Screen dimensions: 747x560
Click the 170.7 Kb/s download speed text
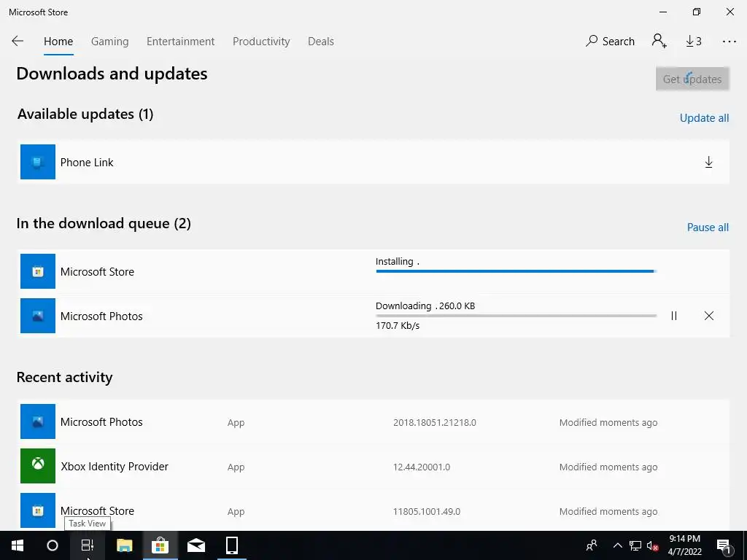coord(398,326)
